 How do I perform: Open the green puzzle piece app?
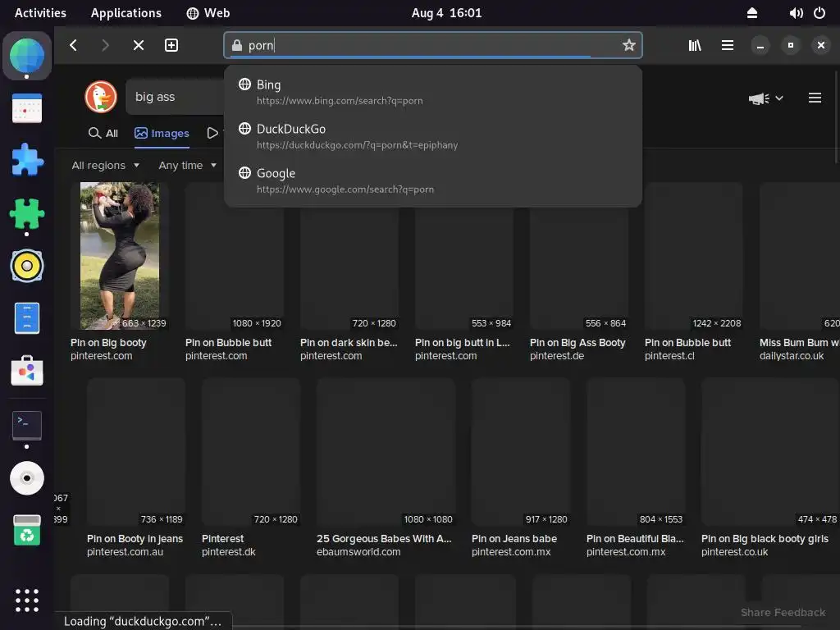[27, 213]
